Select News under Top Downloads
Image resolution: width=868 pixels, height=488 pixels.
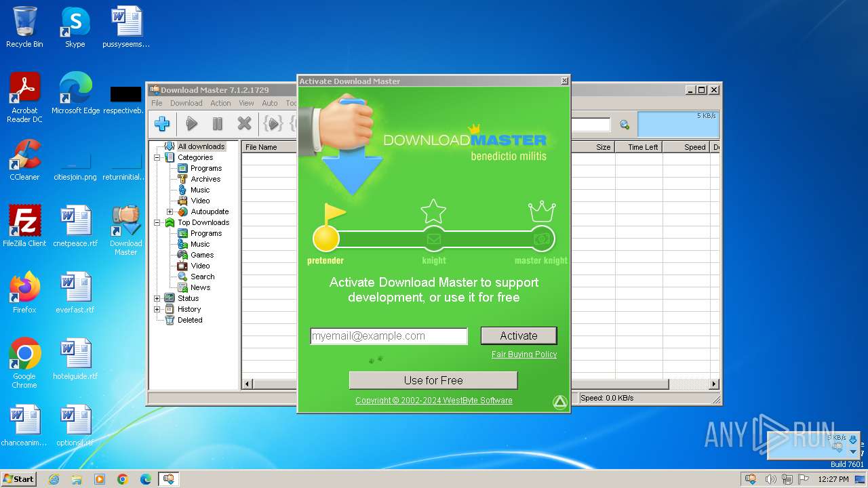pos(200,287)
